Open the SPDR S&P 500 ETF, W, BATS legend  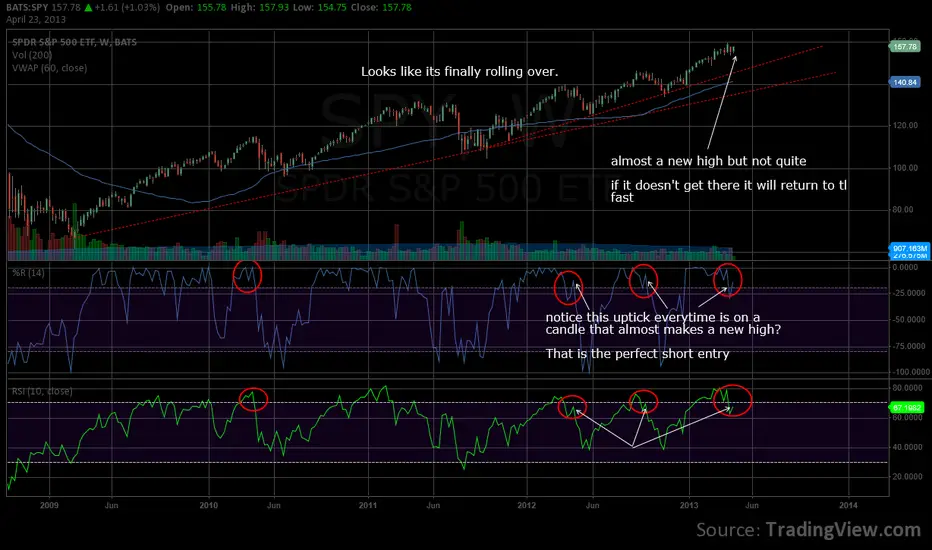[x=74, y=42]
